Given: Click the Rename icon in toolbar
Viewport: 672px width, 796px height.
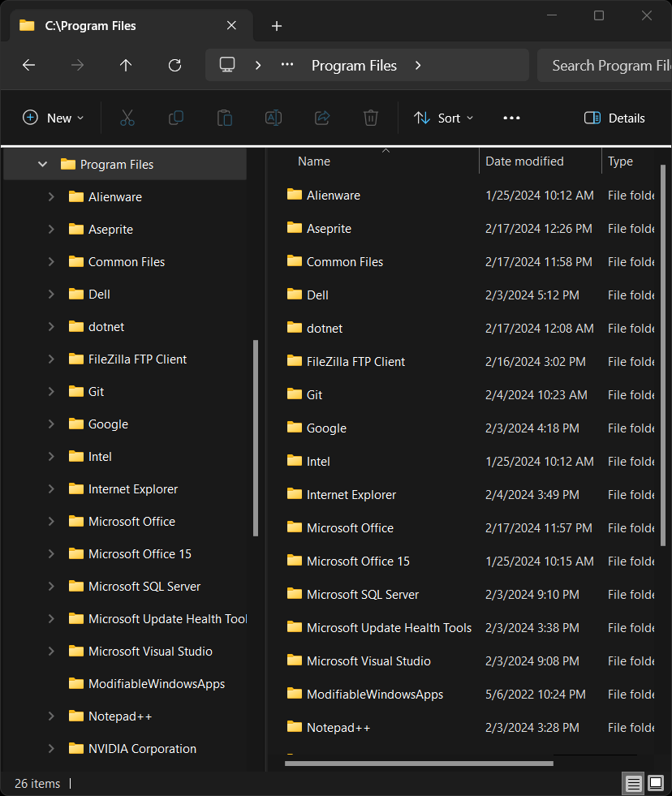Looking at the screenshot, I should point(274,118).
